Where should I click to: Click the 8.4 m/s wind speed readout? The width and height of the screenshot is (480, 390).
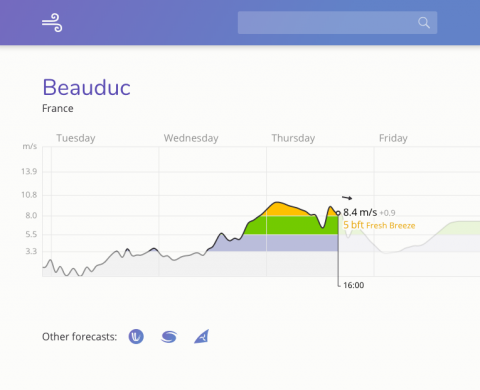(360, 212)
